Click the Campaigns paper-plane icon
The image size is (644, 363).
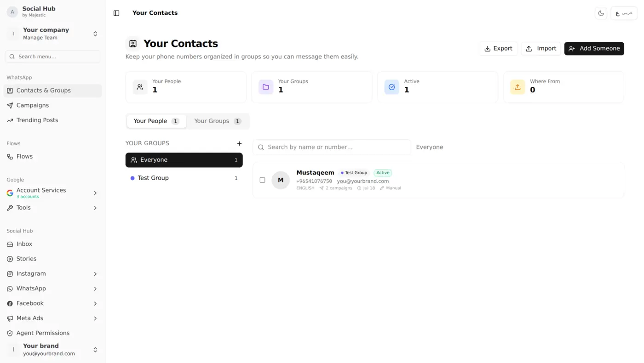click(x=10, y=106)
